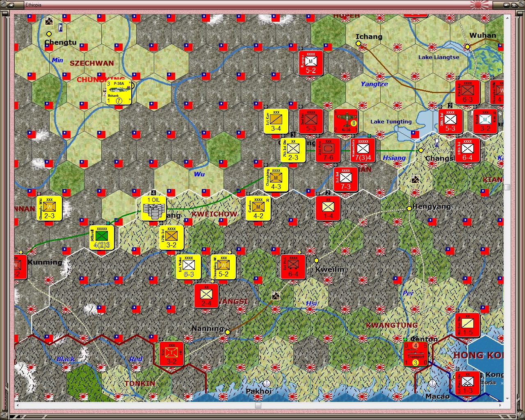525x420 pixels.
Task: Choose the red 20th Inf 5-3 unit
Action: [x=450, y=121]
